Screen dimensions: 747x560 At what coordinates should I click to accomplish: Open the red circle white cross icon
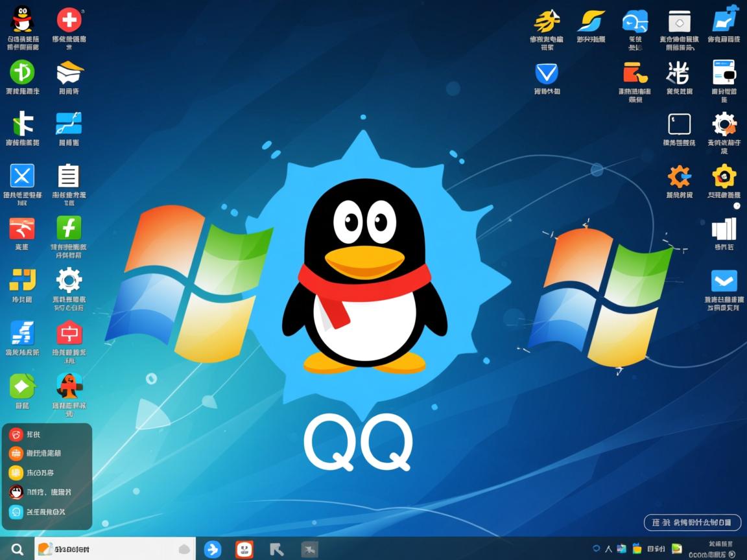[69, 20]
